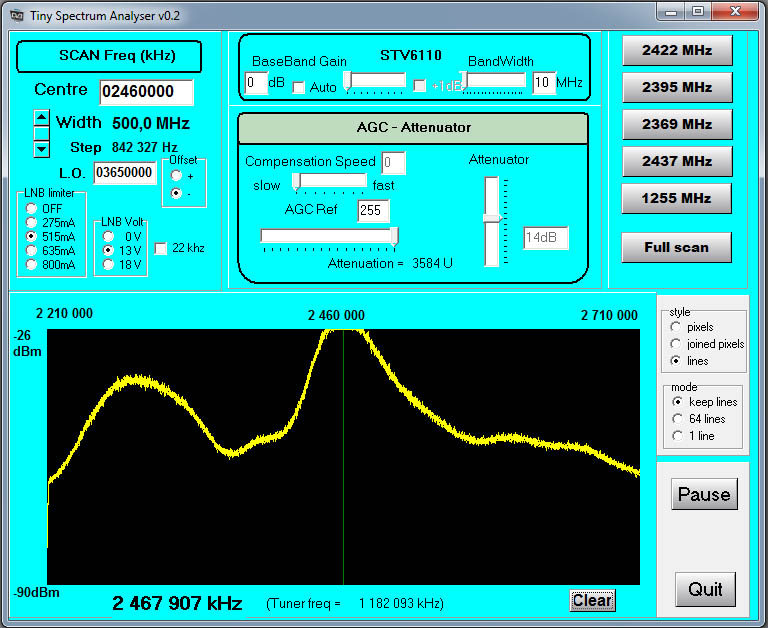Image resolution: width=768 pixels, height=628 pixels.
Task: Click the AGC Ref horizontal slider
Action: (329, 237)
